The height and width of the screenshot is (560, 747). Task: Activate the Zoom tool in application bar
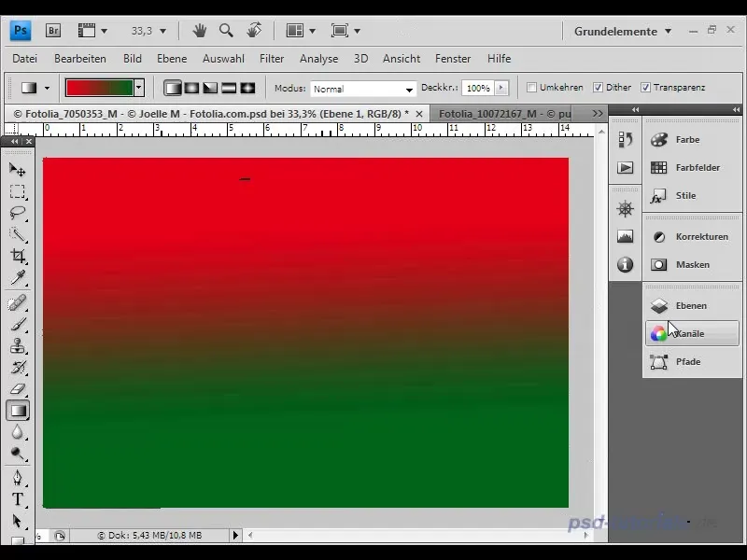[x=226, y=31]
